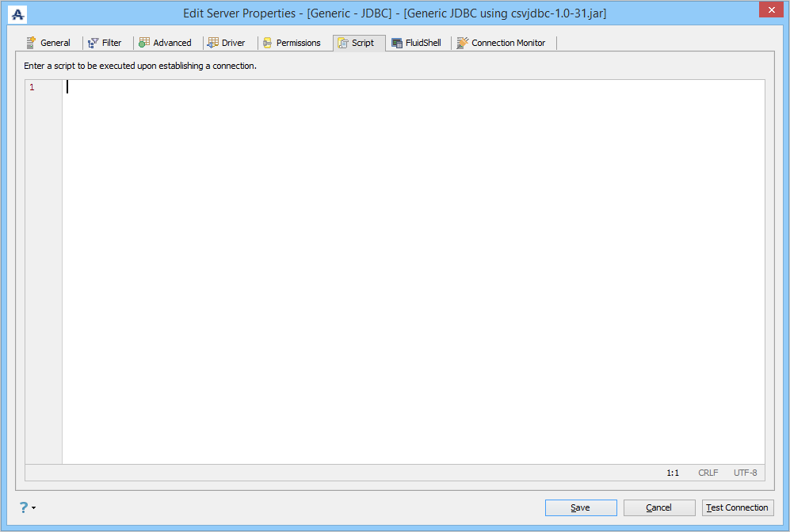Click the Driver tab icon
Screen dimensions: 790x532
click(x=213, y=43)
